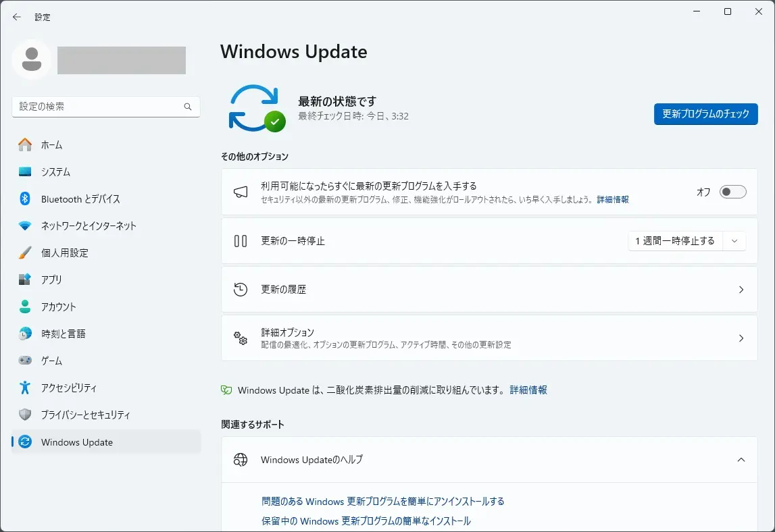Open 詳細情報 link under latest updates option
Viewport: 775px width, 532px height.
[612, 200]
